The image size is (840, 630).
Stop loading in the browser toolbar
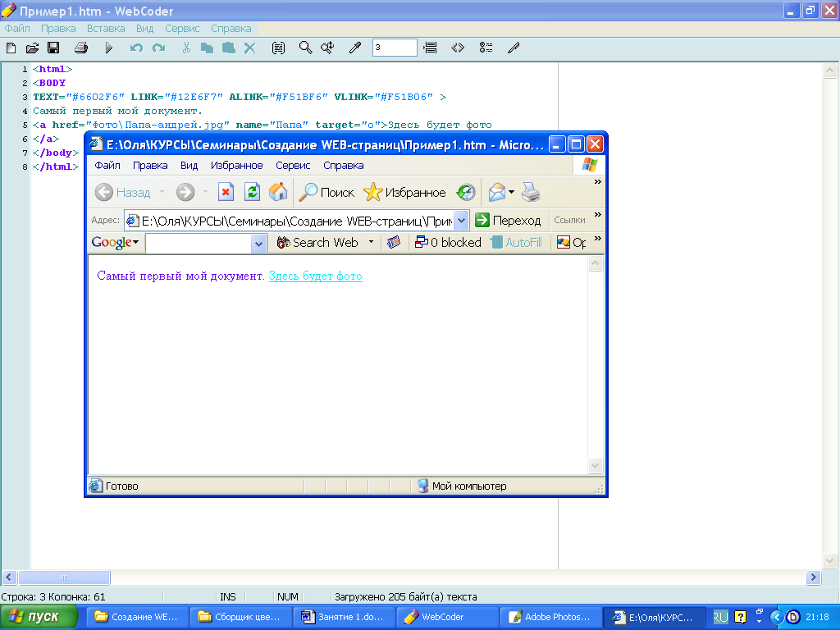(226, 192)
